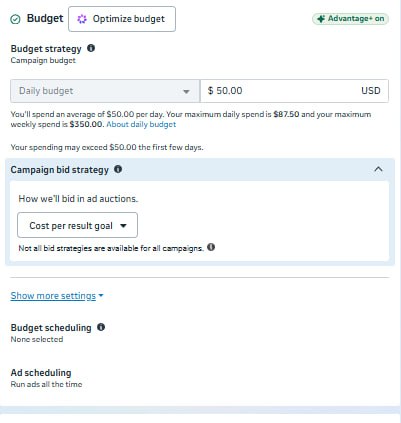Click the Advantage+ on badge
The width and height of the screenshot is (401, 423).
pyautogui.click(x=350, y=19)
